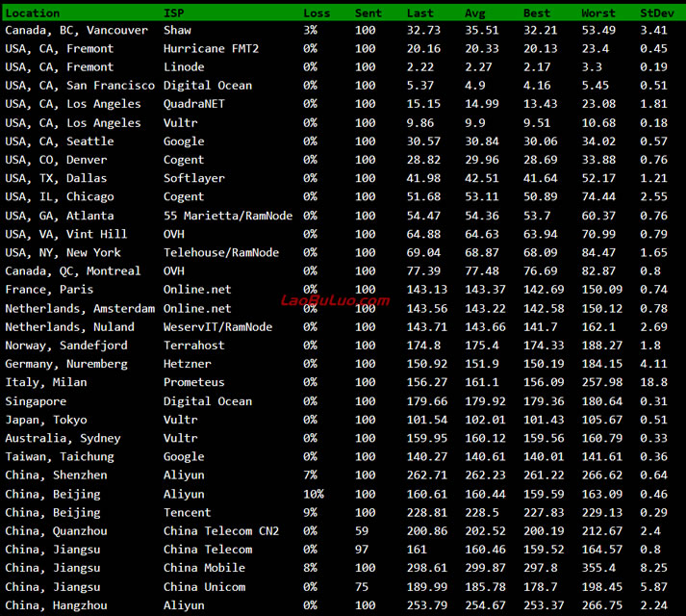Select "Italy, Milan" location text
The width and height of the screenshot is (686, 616).
tap(46, 382)
